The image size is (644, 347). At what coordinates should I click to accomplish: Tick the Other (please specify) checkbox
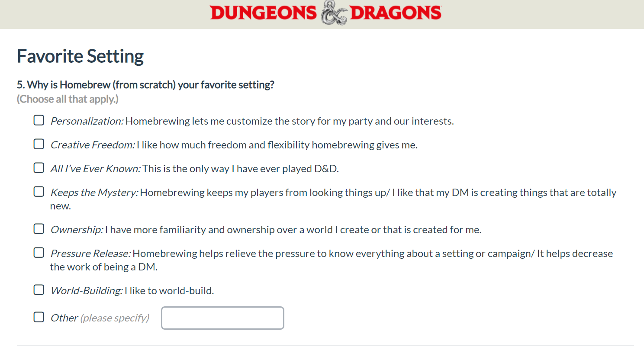pos(39,318)
